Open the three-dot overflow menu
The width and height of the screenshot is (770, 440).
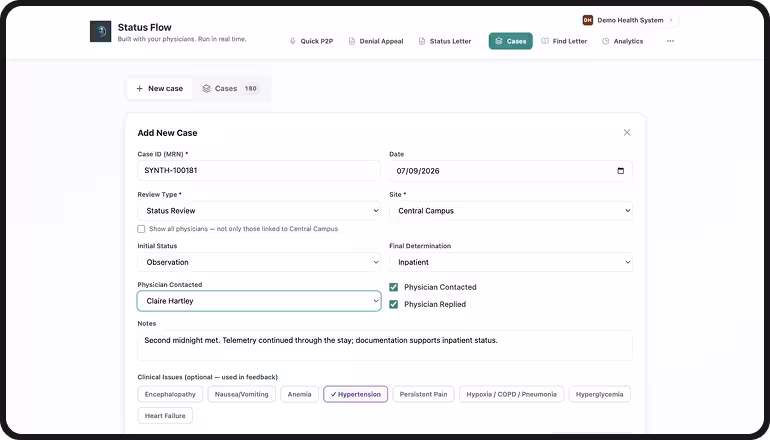670,41
